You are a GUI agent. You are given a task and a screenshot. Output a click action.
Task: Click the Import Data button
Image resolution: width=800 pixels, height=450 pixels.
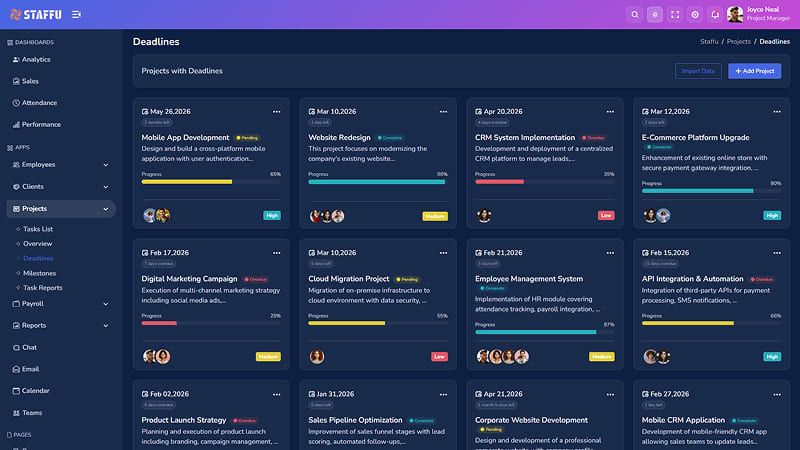[x=698, y=71]
